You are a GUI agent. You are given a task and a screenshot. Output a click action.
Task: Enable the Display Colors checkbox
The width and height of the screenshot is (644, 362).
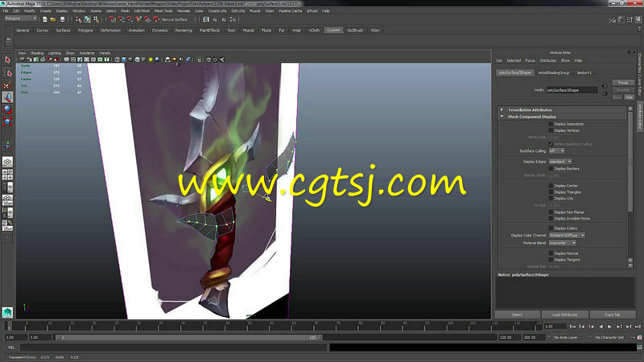pyautogui.click(x=551, y=228)
